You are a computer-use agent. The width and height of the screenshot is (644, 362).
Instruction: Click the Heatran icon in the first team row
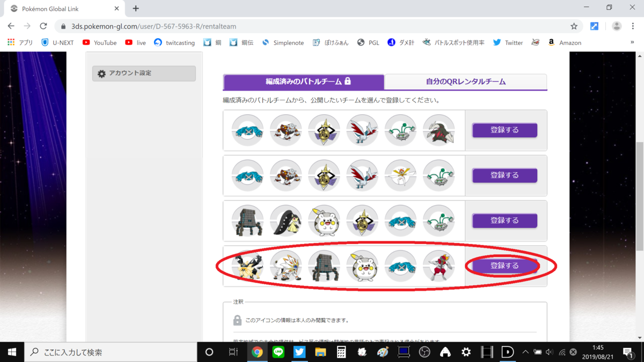pos(286,130)
